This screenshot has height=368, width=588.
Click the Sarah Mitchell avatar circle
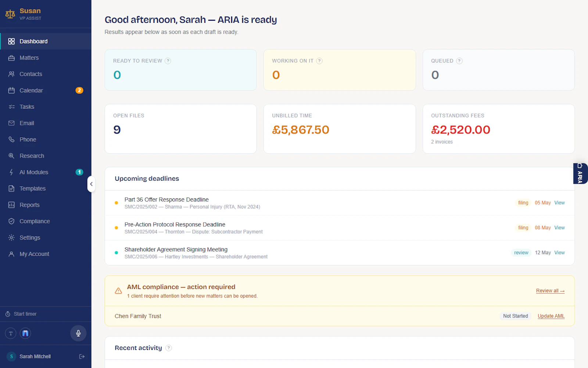(11, 357)
